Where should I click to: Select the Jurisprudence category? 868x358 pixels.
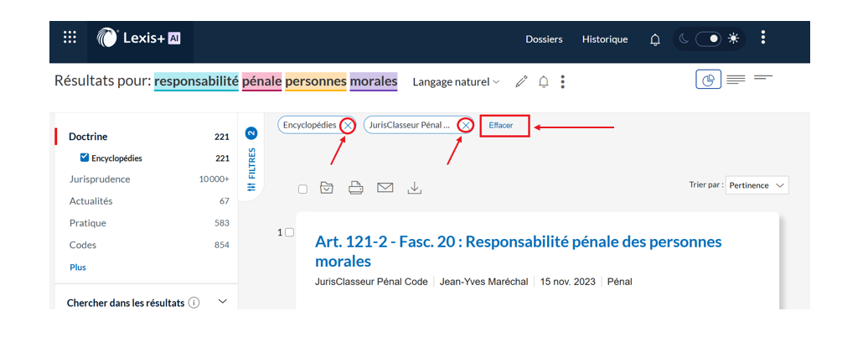coord(100,179)
